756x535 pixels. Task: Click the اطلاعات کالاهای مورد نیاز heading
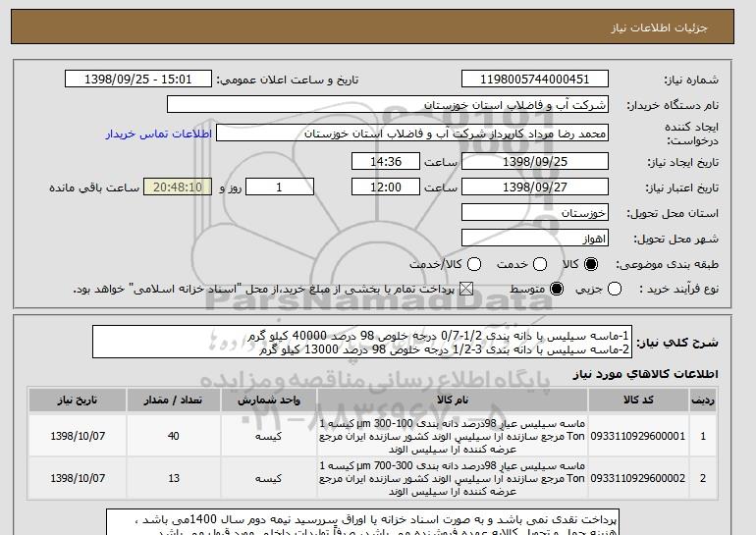(x=646, y=374)
